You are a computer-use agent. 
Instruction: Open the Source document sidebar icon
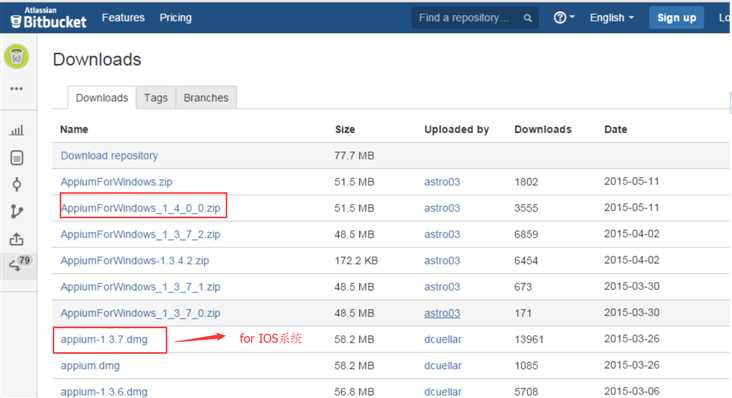pos(16,158)
